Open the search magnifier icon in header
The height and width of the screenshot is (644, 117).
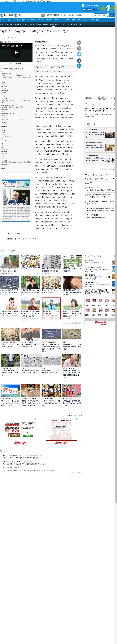[20, 15]
